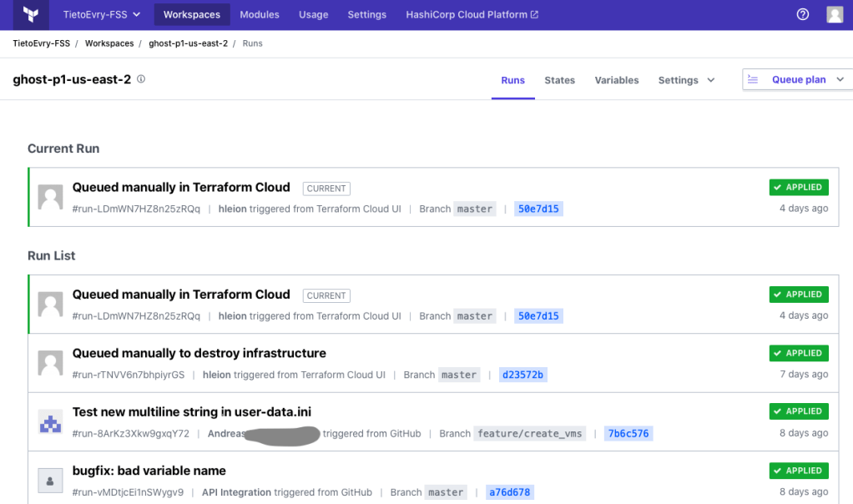Click the info icon beside ghost-p1-us-east-2

[x=141, y=79]
